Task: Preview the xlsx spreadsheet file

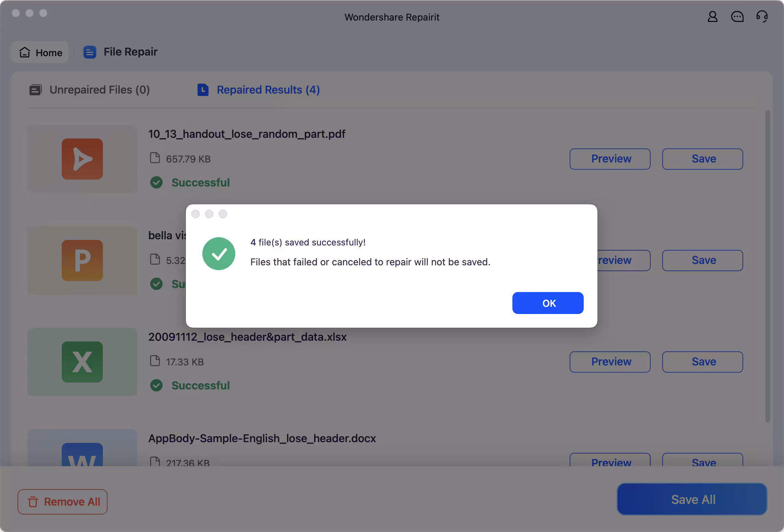Action: pyautogui.click(x=610, y=362)
